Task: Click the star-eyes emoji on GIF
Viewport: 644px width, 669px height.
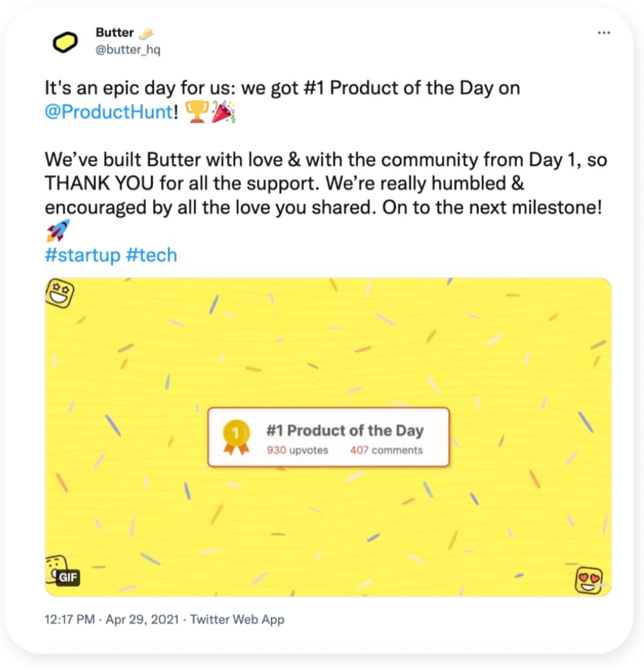Action: [61, 294]
